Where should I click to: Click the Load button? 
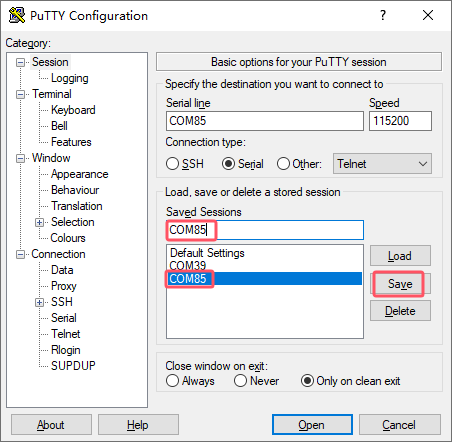pyautogui.click(x=400, y=256)
